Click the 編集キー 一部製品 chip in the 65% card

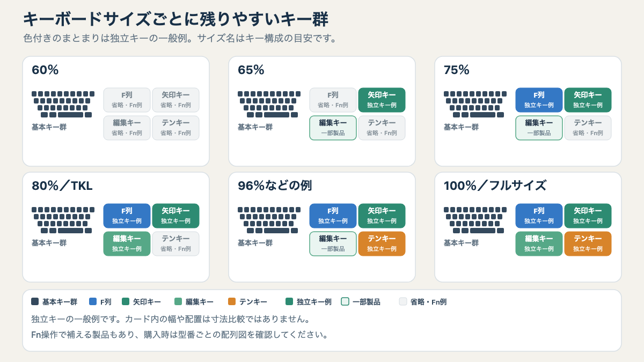tap(333, 128)
